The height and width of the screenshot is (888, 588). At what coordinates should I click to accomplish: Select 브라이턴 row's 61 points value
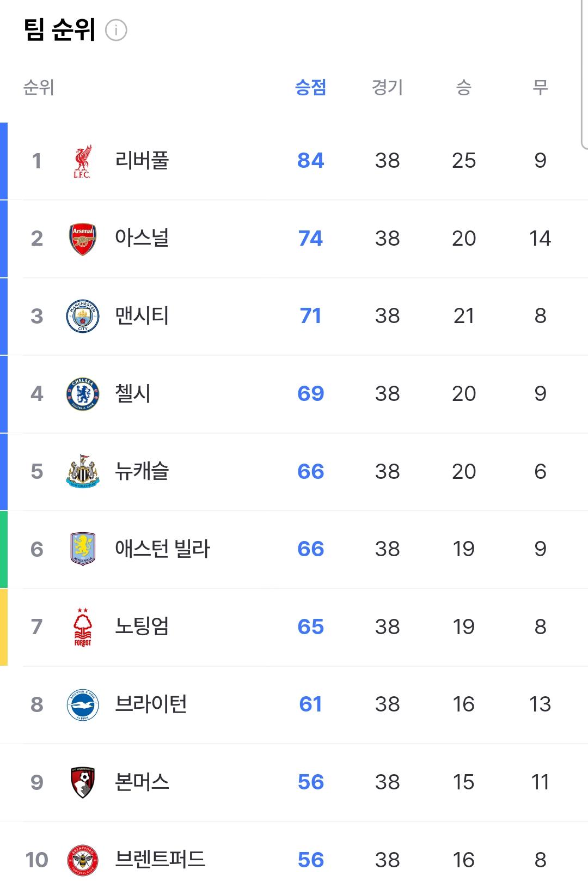[310, 704]
